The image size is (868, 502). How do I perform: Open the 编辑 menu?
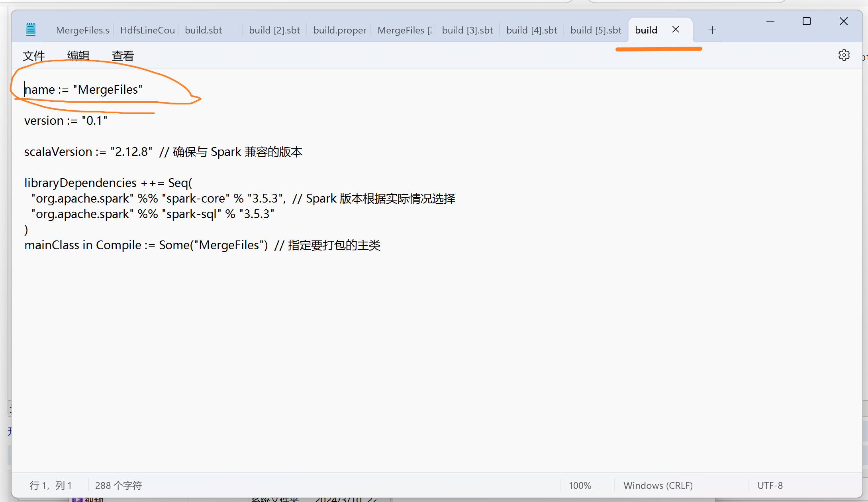[x=78, y=56]
